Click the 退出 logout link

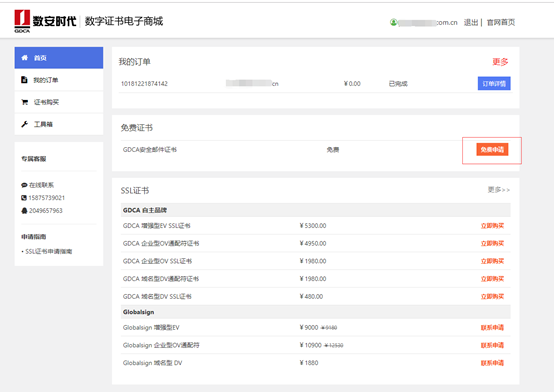[471, 22]
